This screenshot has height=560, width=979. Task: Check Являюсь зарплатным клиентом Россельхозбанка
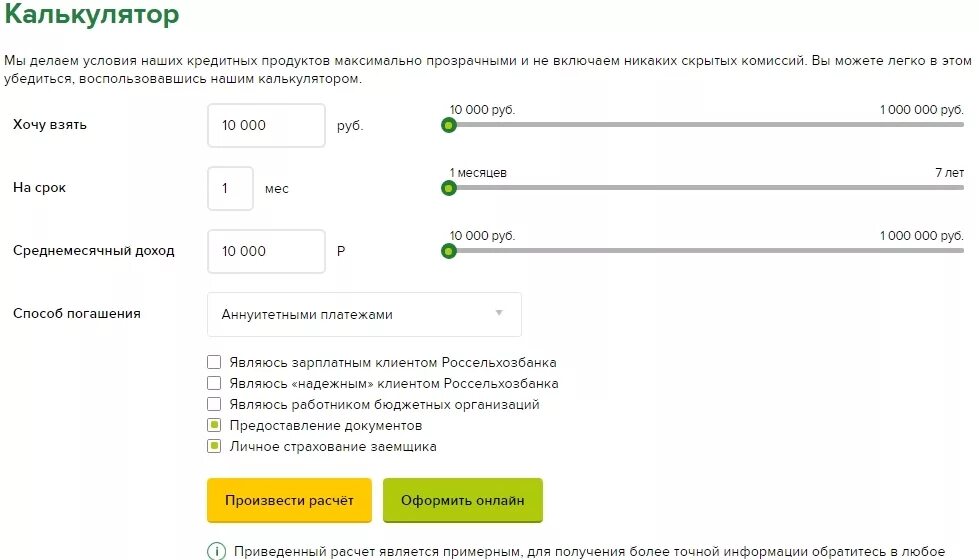[214, 362]
